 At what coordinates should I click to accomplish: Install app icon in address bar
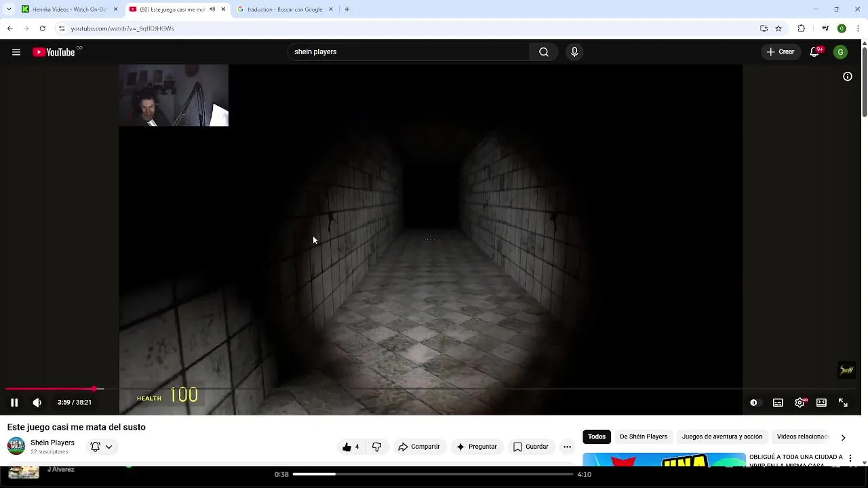tap(764, 28)
